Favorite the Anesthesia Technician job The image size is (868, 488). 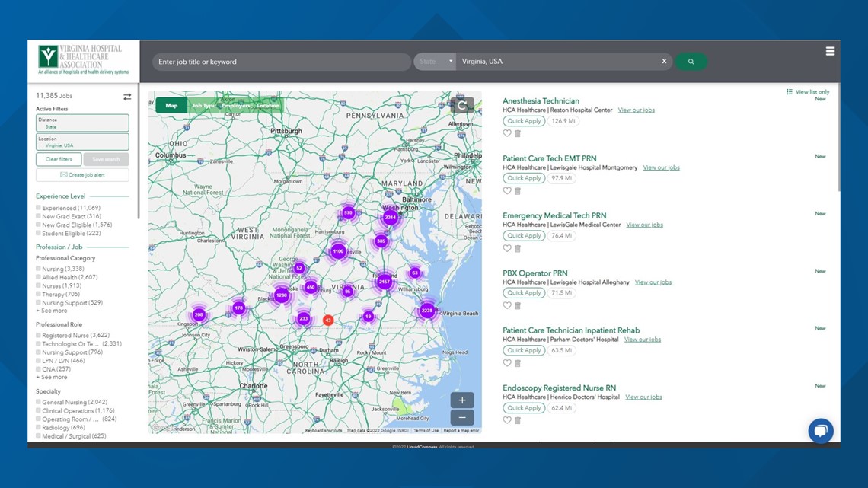point(506,133)
